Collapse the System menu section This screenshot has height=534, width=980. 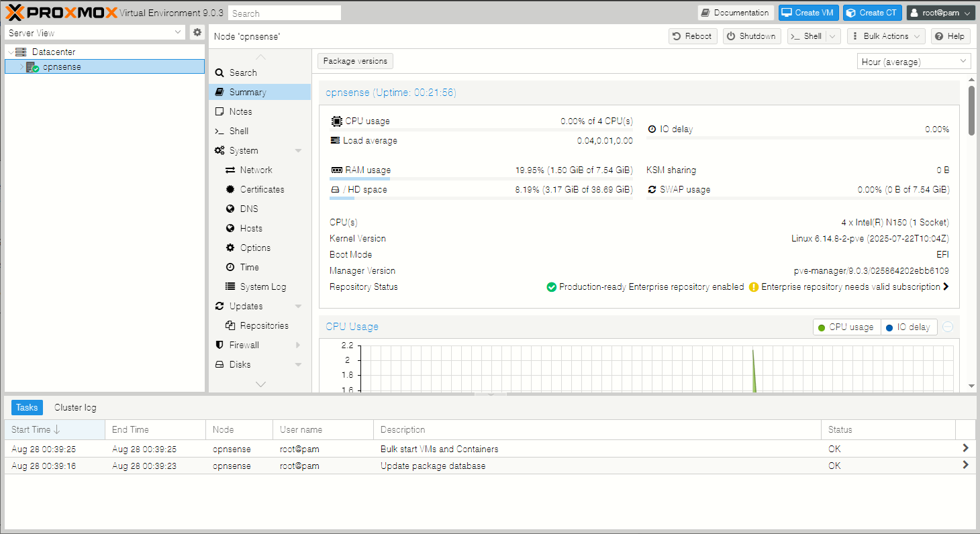click(298, 150)
